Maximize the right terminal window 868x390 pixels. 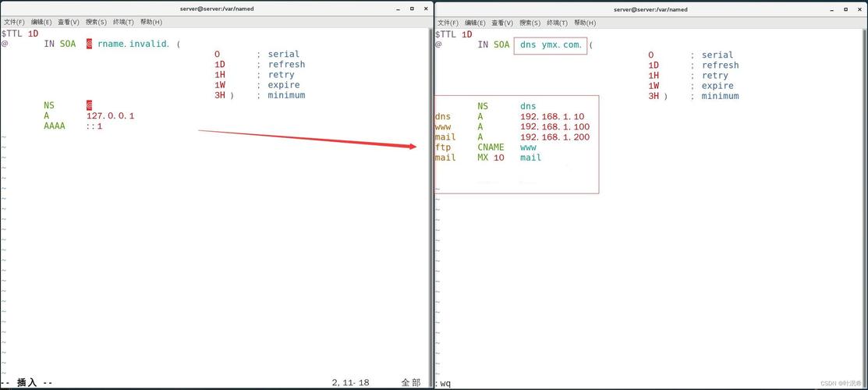click(x=846, y=9)
